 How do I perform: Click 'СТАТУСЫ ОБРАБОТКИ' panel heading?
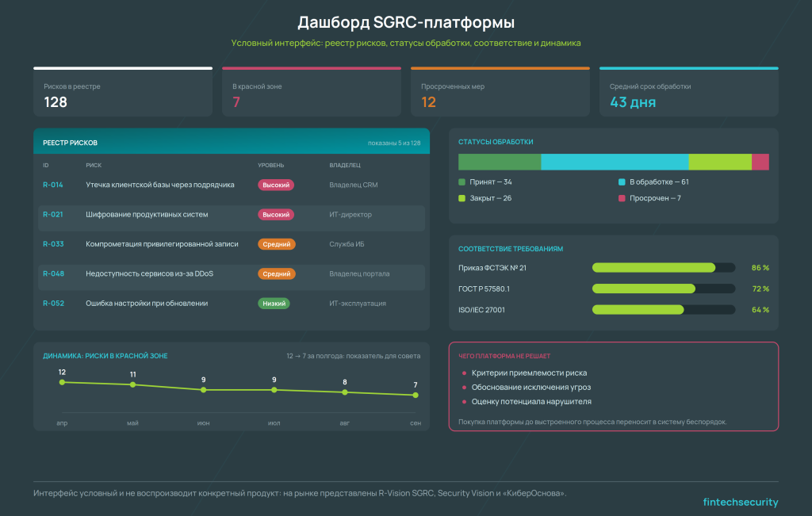click(496, 142)
